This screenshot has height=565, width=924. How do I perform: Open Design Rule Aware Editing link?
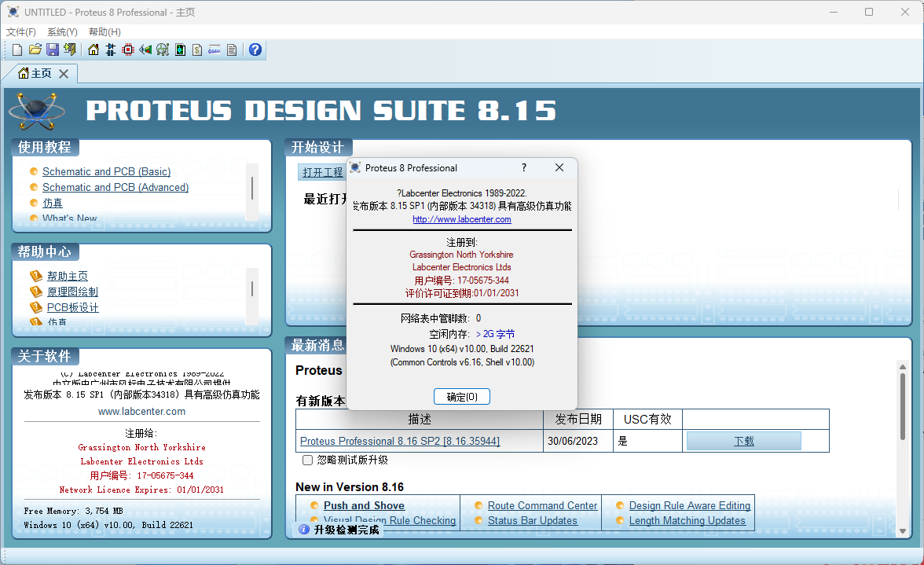click(x=690, y=505)
